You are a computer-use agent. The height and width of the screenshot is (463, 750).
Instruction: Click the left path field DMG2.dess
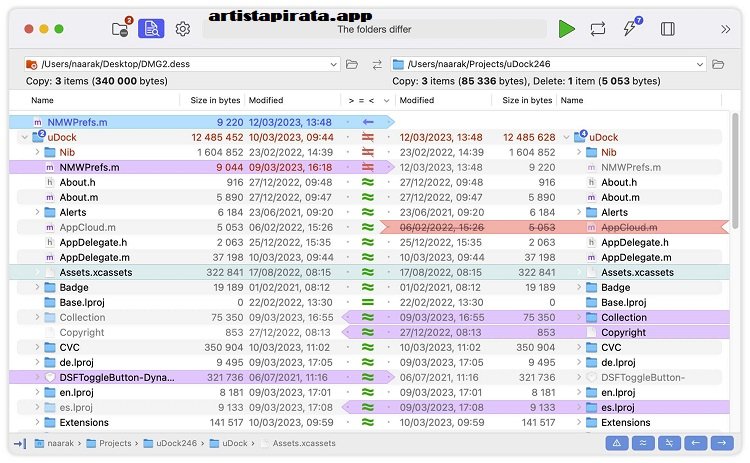click(x=182, y=64)
